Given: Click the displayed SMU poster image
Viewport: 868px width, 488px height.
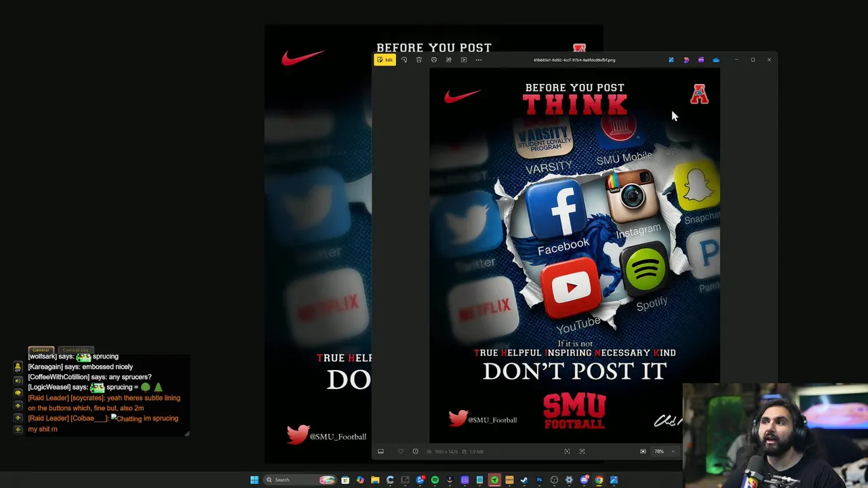Looking at the screenshot, I should coord(574,256).
